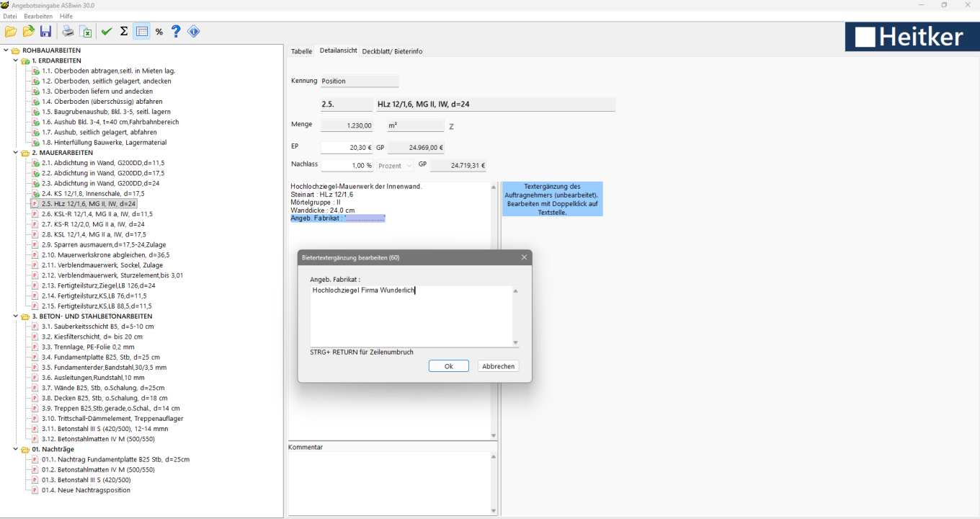The image size is (980, 519).
Task: Click into the Kommentar text area
Action: point(389,482)
